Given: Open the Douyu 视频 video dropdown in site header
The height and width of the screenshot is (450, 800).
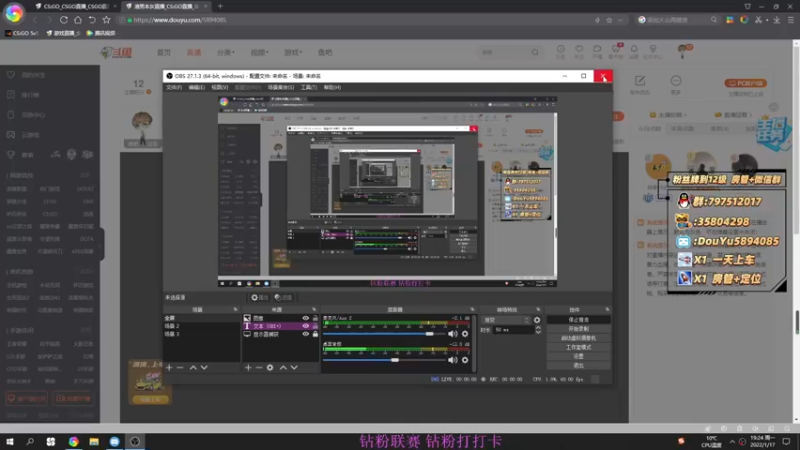Looking at the screenshot, I should [x=259, y=53].
